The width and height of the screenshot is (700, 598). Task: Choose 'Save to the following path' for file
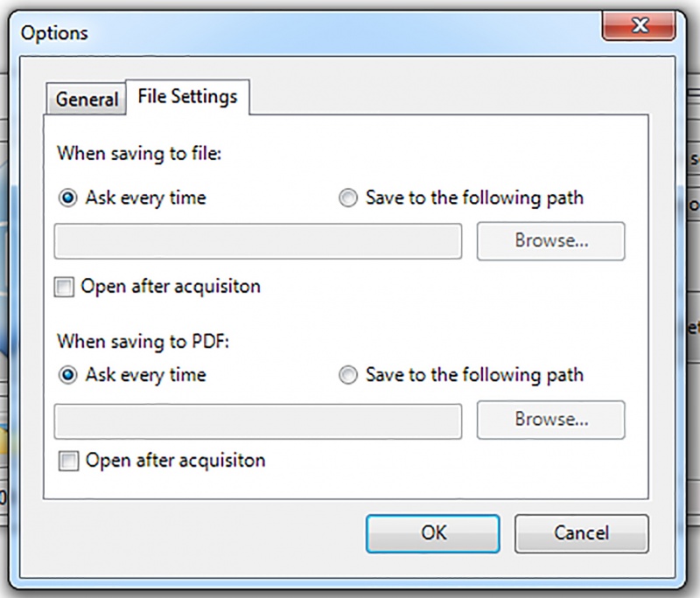349,198
